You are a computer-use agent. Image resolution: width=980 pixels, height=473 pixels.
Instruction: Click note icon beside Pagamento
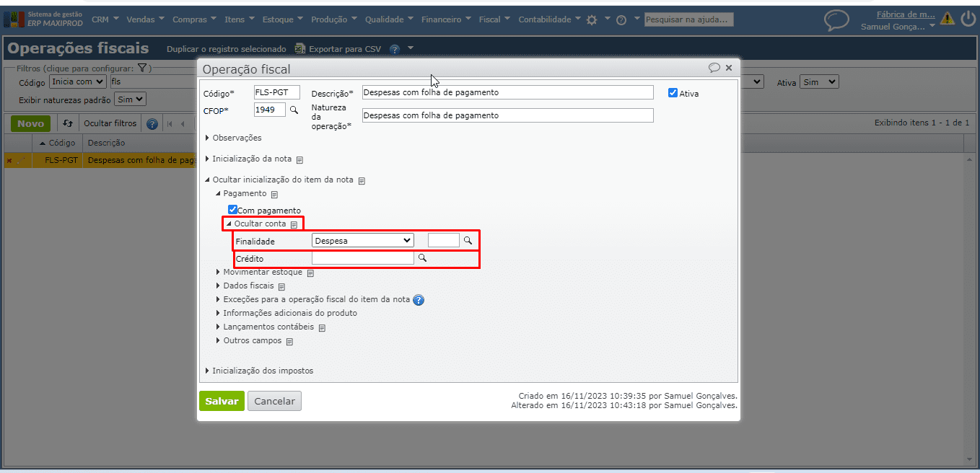click(274, 195)
